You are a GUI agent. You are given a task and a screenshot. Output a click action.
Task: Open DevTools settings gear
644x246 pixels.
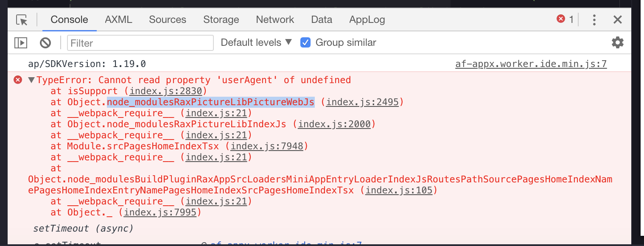click(x=617, y=42)
